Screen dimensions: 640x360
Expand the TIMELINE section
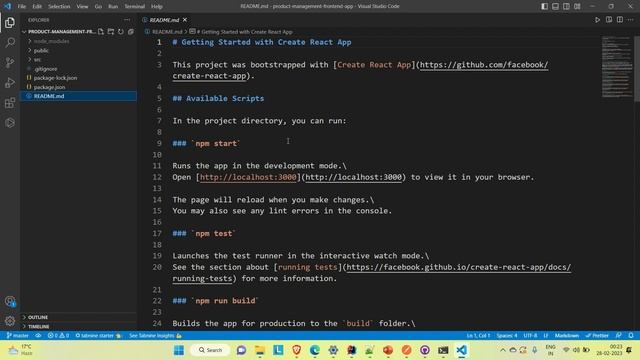pos(39,327)
